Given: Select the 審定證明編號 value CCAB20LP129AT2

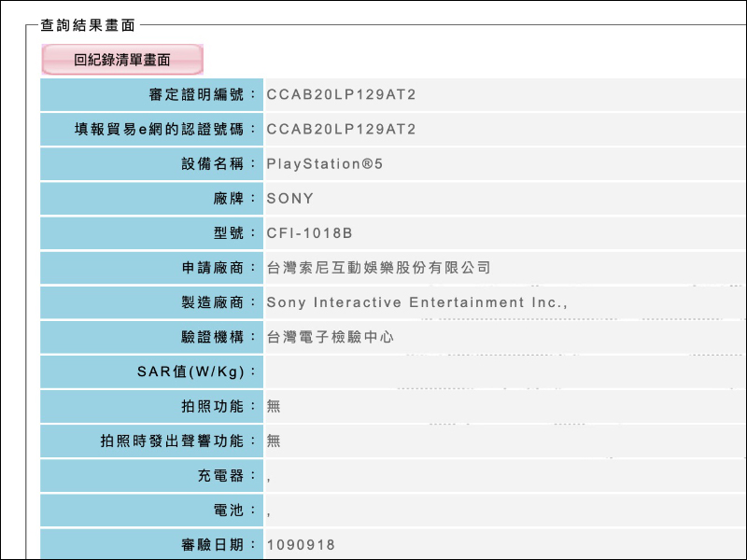Looking at the screenshot, I should pyautogui.click(x=341, y=95).
